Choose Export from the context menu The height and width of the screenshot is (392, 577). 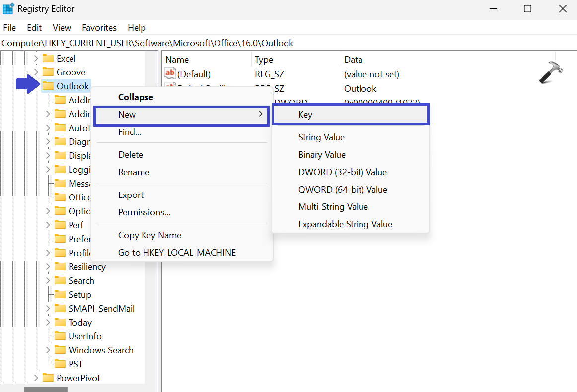tap(131, 195)
